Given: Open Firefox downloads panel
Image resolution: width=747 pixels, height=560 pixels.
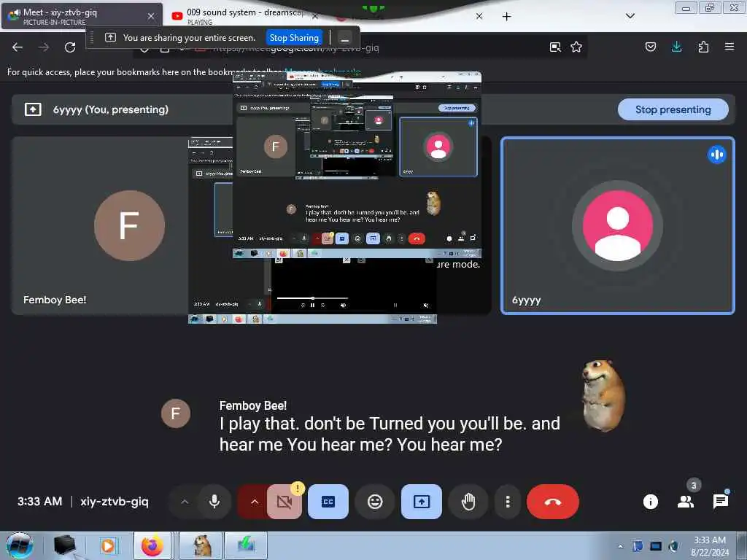Looking at the screenshot, I should (676, 47).
